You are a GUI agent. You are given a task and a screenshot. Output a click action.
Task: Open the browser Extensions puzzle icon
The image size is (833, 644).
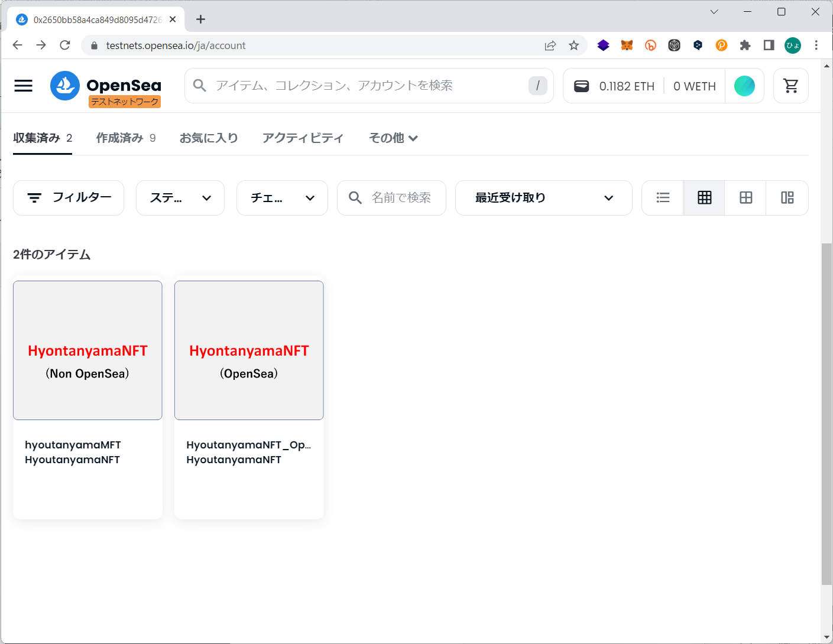[745, 45]
